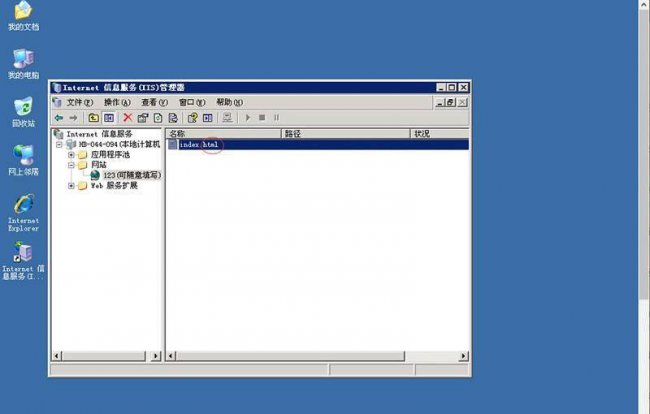This screenshot has width=650, height=414.
Task: Click the Stop item square button
Action: click(262, 118)
